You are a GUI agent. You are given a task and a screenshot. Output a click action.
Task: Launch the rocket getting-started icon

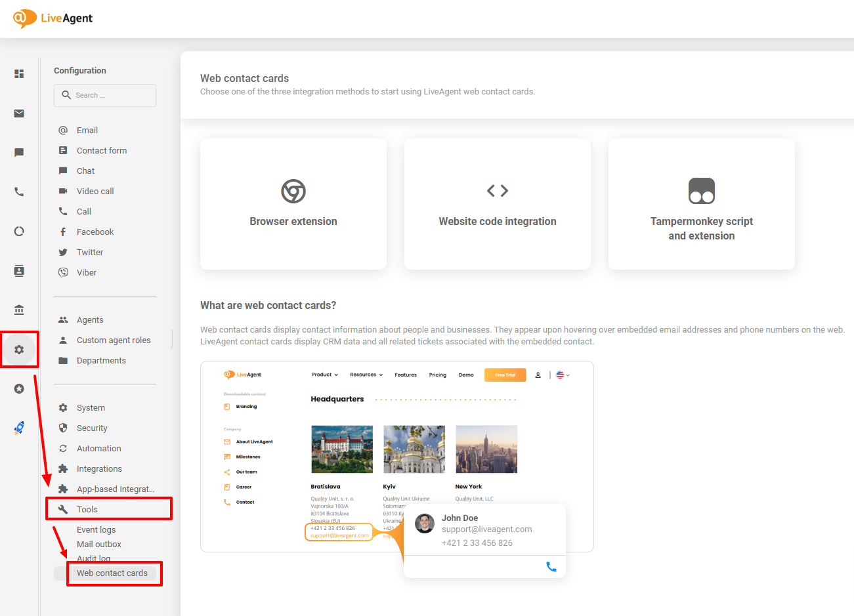click(x=19, y=428)
